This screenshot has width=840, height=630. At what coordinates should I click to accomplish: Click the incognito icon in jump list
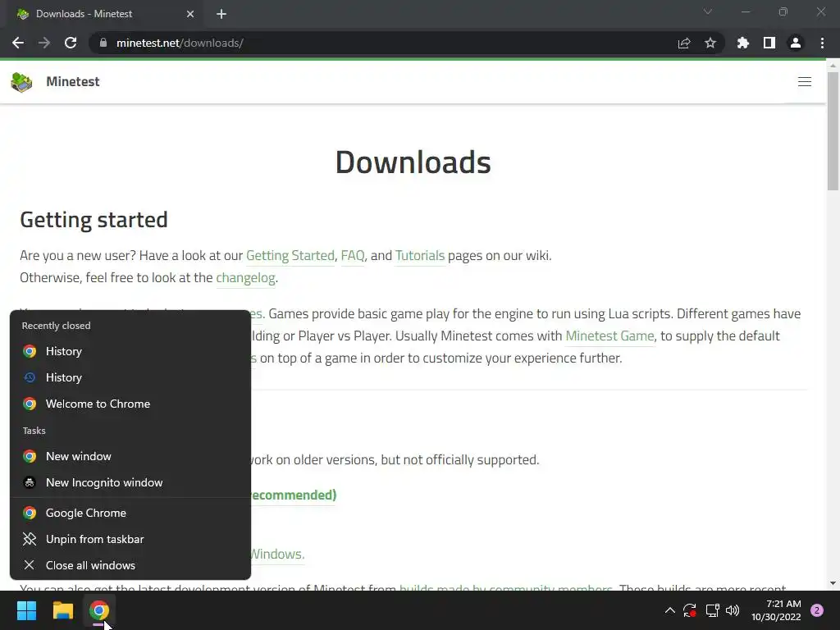30,482
